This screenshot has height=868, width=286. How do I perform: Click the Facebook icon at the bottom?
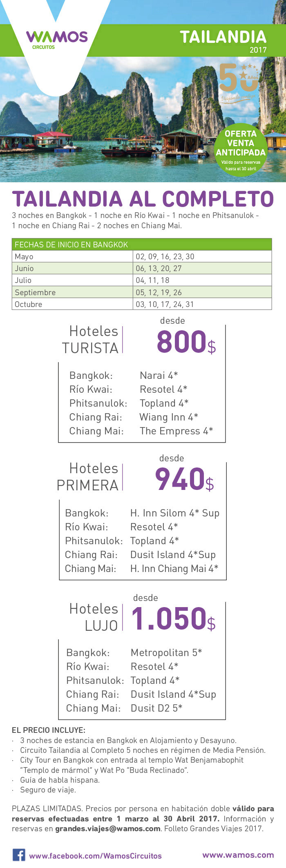18,855
